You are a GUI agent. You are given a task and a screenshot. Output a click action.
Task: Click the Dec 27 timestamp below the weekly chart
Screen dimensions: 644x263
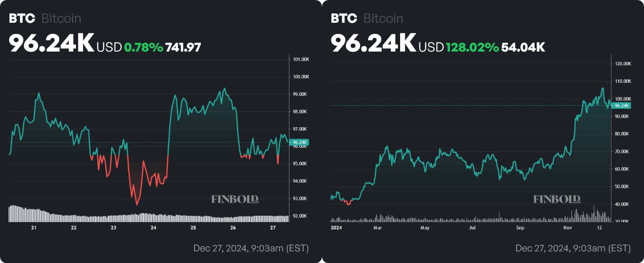pyautogui.click(x=251, y=248)
